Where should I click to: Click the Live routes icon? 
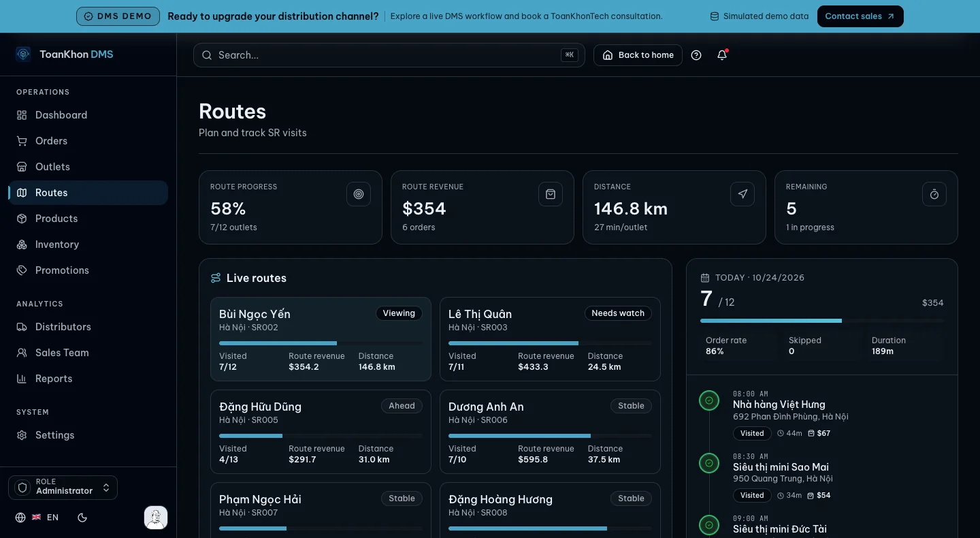(x=216, y=278)
